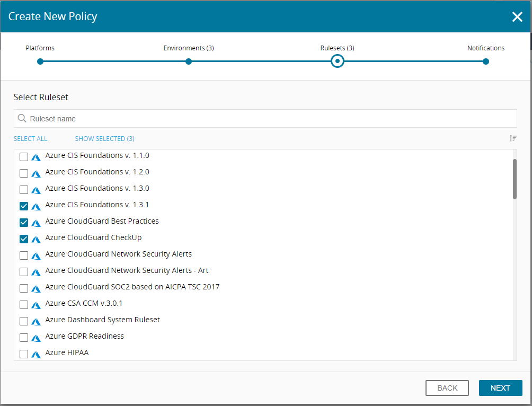The height and width of the screenshot is (406, 532).
Task: Click Azure icon beside Azure HIPAA
Action: (x=36, y=355)
